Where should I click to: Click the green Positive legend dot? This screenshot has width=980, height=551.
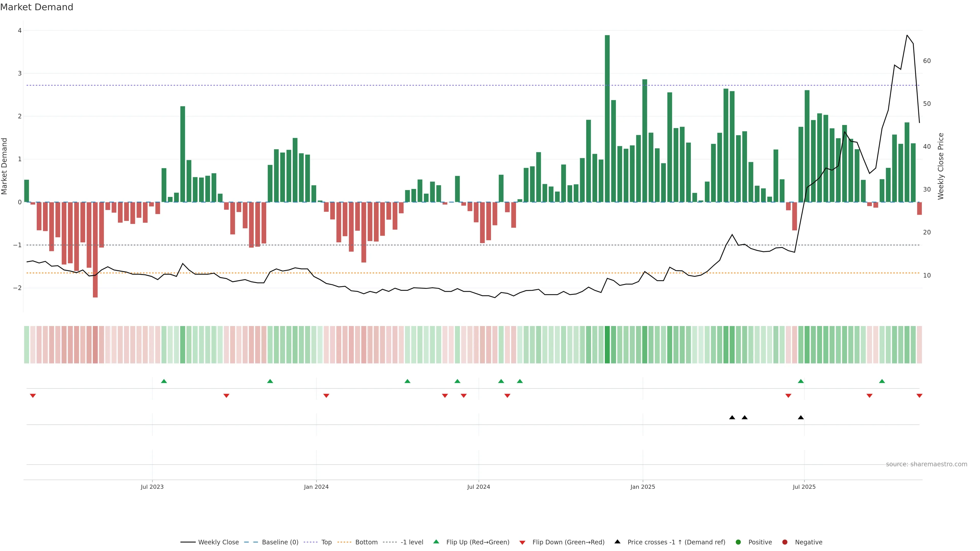(738, 542)
